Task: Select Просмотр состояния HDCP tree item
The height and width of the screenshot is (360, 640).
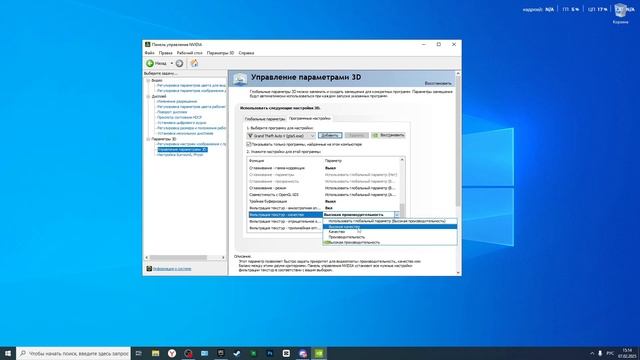Action: [179, 117]
